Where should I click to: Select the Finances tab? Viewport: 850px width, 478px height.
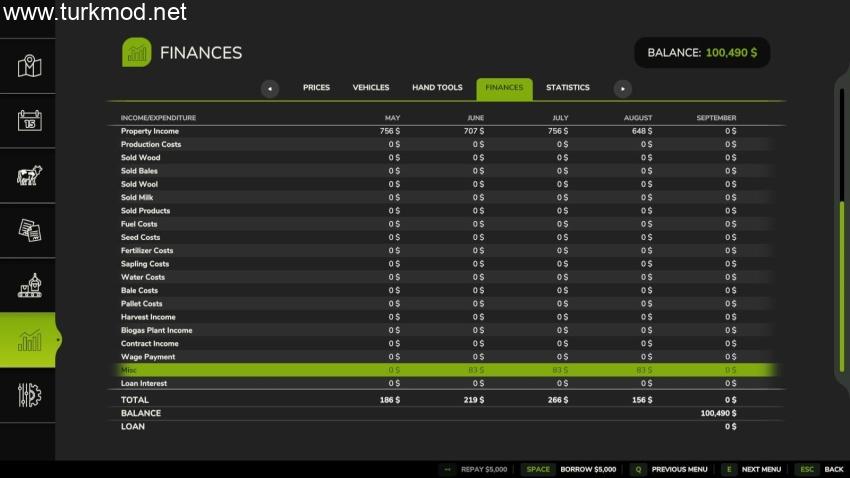point(504,89)
